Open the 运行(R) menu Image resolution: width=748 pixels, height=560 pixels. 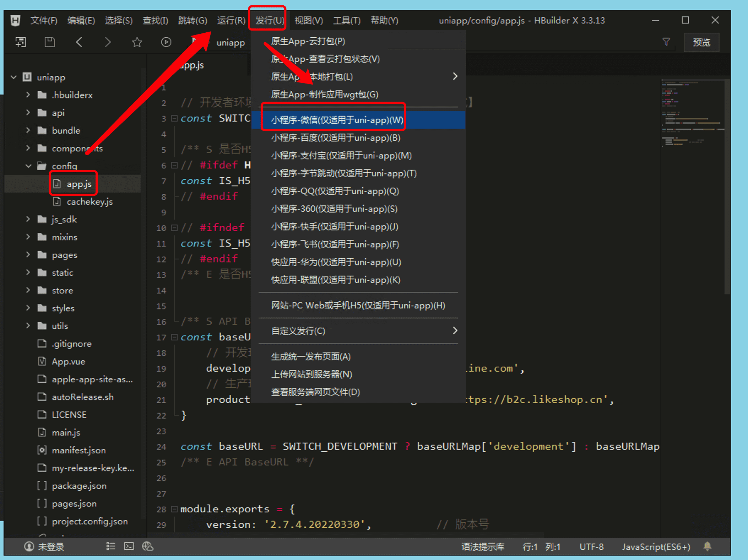tap(231, 20)
